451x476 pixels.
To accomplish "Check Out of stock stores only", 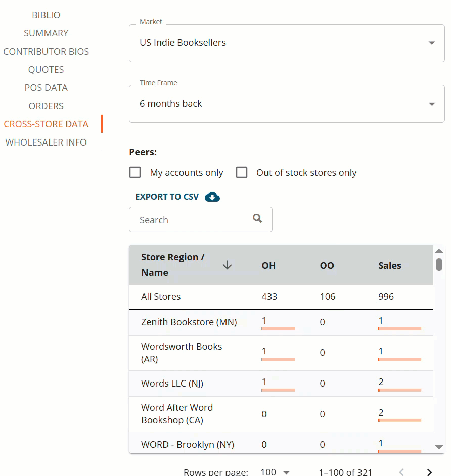I will point(242,172).
